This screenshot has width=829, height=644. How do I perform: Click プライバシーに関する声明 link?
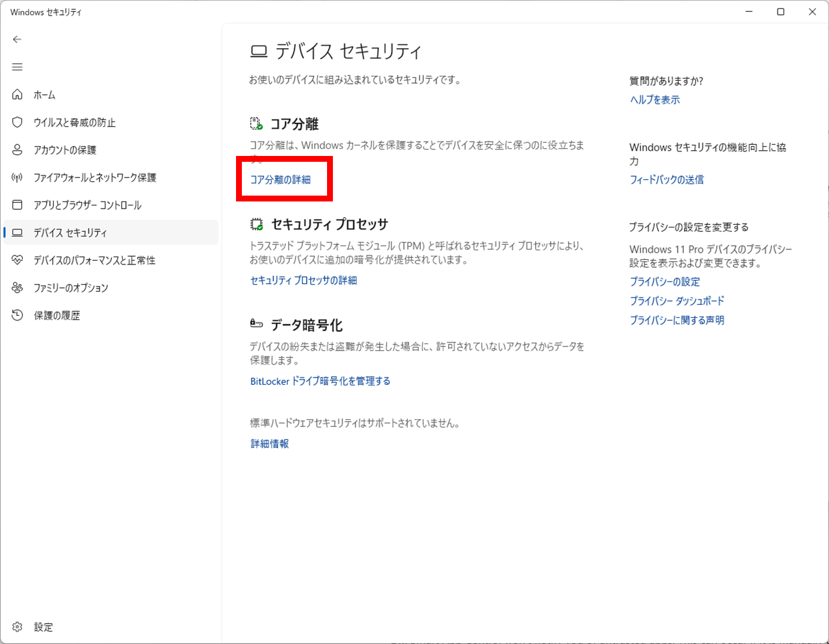(677, 320)
